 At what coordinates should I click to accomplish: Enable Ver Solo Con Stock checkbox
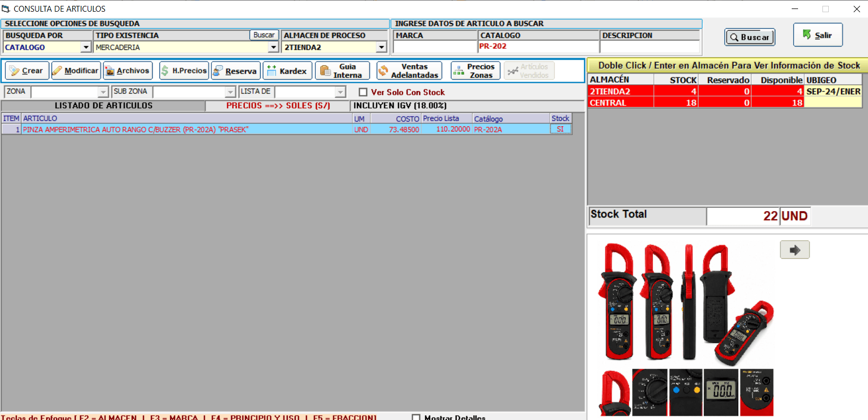pos(363,92)
